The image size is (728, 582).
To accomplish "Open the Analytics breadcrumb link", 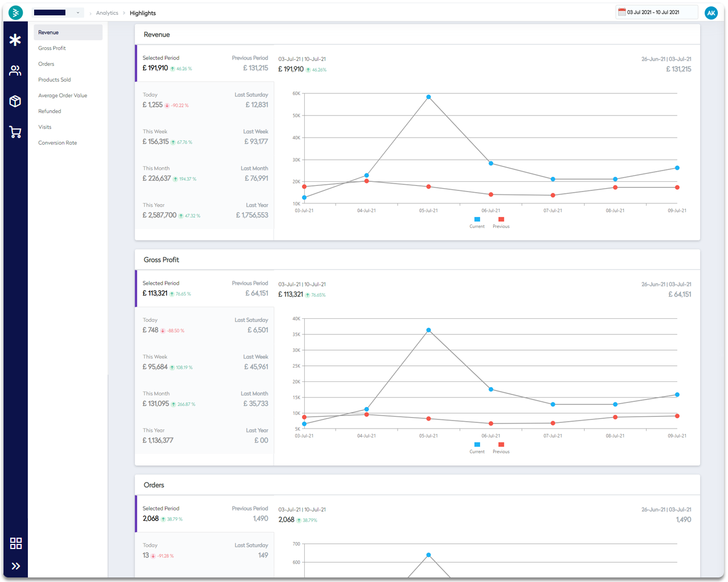I will tap(106, 13).
